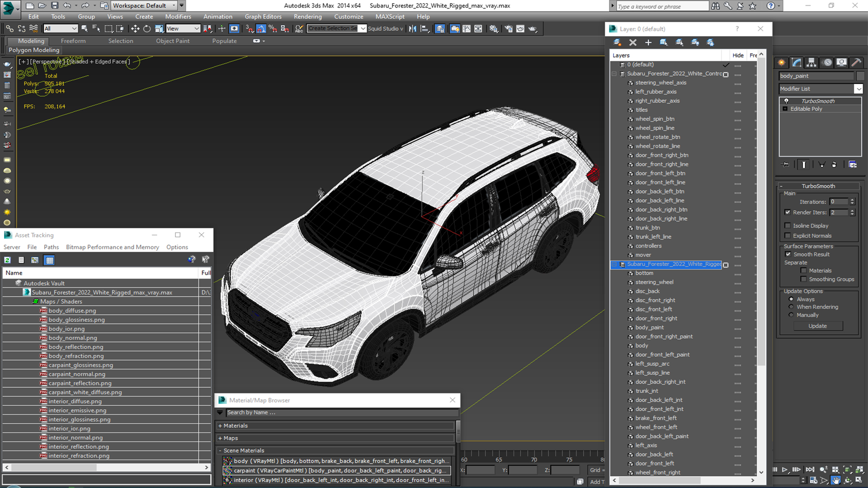The width and height of the screenshot is (868, 488).
Task: Click Update button in TurboSmooth
Action: coord(817,326)
